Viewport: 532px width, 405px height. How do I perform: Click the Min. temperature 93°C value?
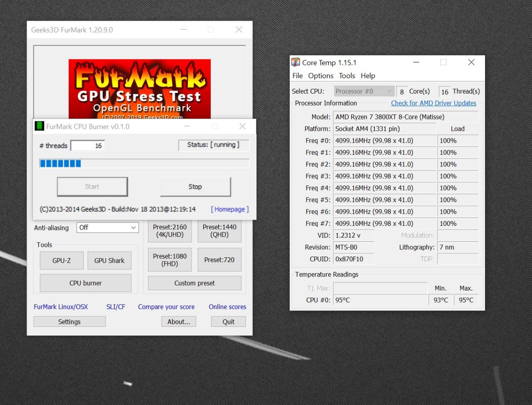coord(441,300)
